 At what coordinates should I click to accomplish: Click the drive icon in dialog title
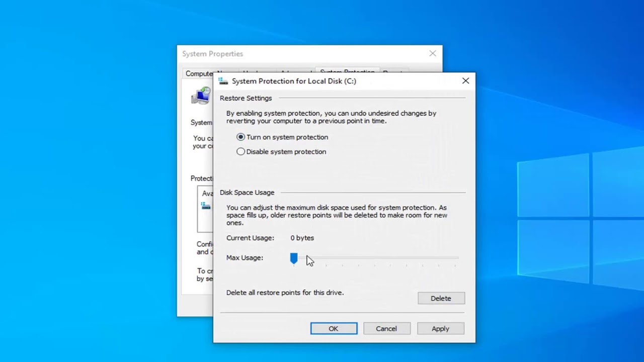click(x=223, y=81)
